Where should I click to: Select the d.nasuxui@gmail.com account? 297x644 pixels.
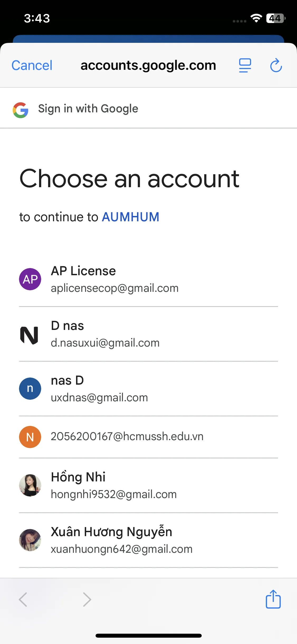pos(148,334)
